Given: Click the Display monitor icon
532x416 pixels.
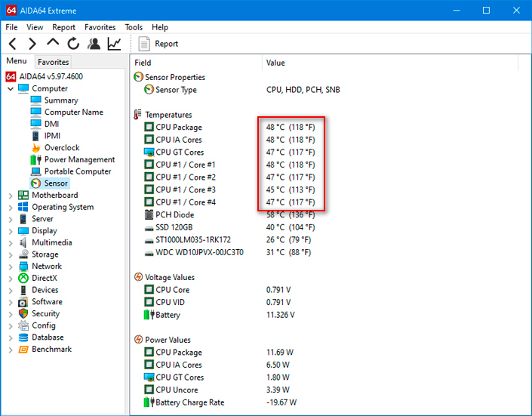Looking at the screenshot, I should tap(23, 231).
